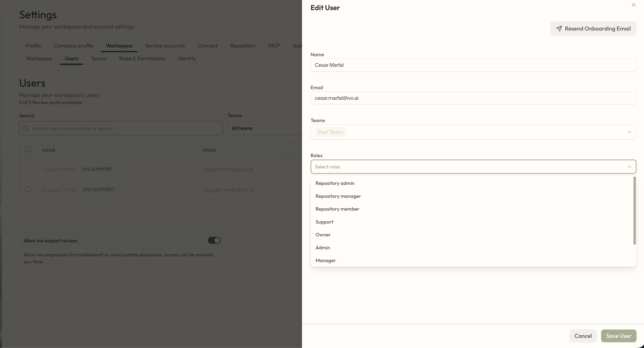Open the Workspace main tab

(119, 46)
